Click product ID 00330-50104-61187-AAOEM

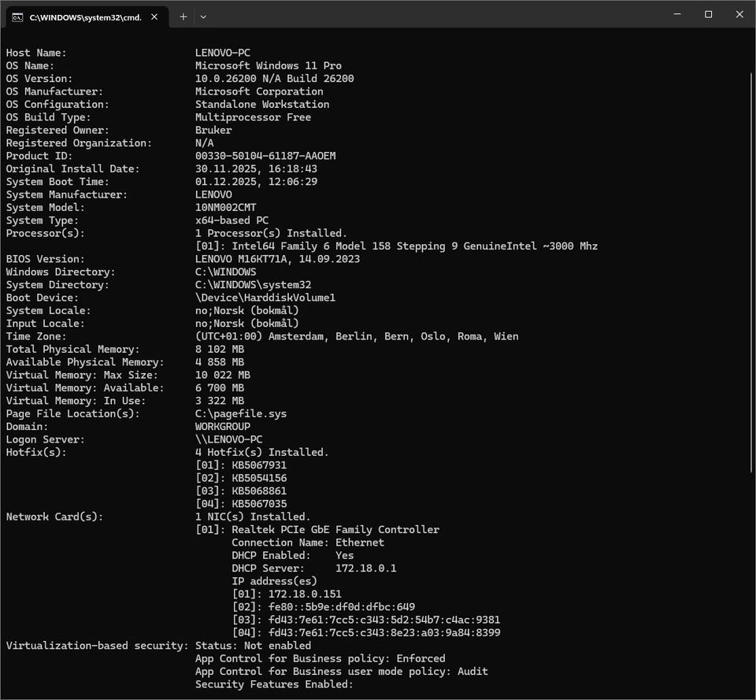[x=265, y=156]
